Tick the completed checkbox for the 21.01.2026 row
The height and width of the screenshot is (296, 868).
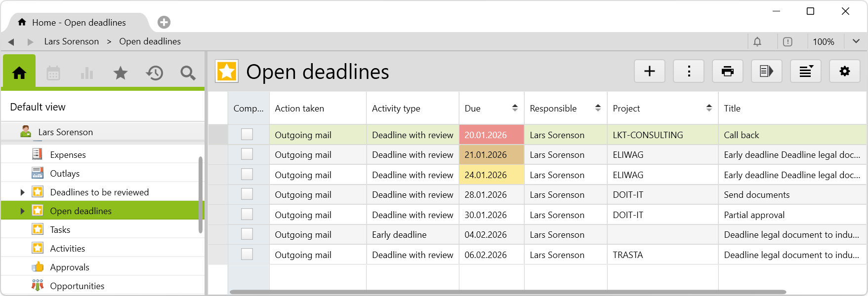tap(247, 154)
